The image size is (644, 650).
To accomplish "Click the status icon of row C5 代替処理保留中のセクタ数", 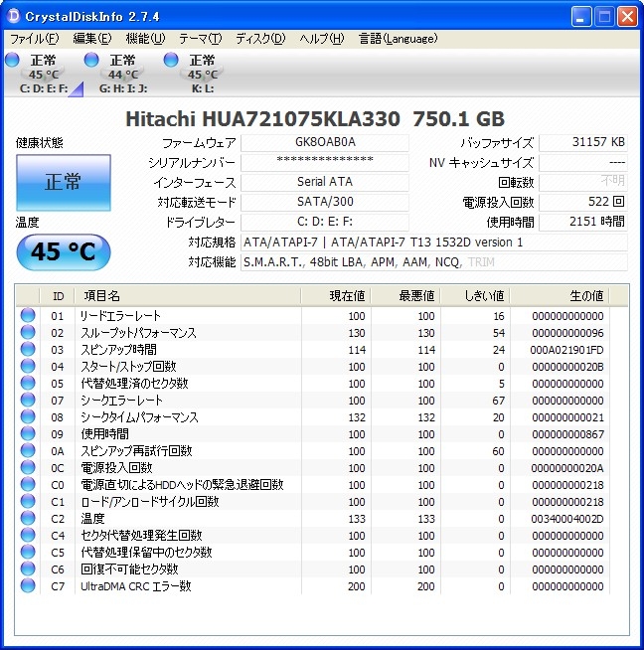I will [28, 553].
